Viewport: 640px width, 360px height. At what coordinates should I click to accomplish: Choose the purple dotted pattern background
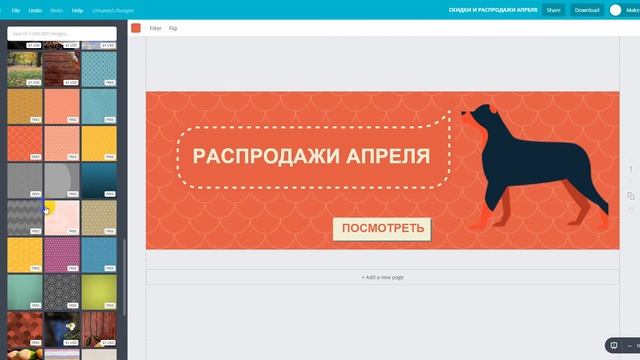coord(62,255)
